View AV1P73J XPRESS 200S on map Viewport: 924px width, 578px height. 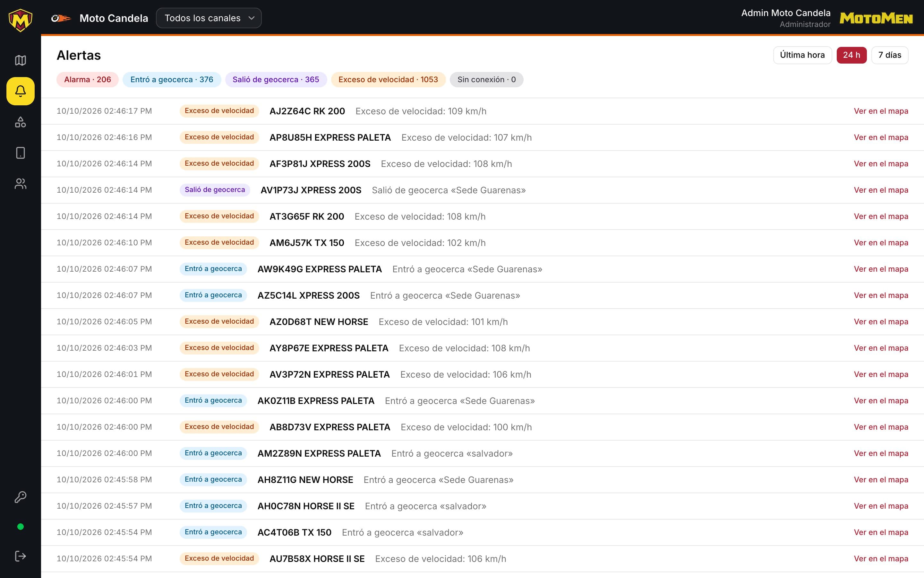pos(881,190)
